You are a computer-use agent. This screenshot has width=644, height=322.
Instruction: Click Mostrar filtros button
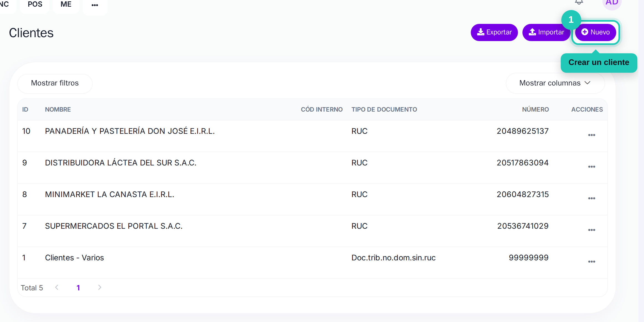55,83
